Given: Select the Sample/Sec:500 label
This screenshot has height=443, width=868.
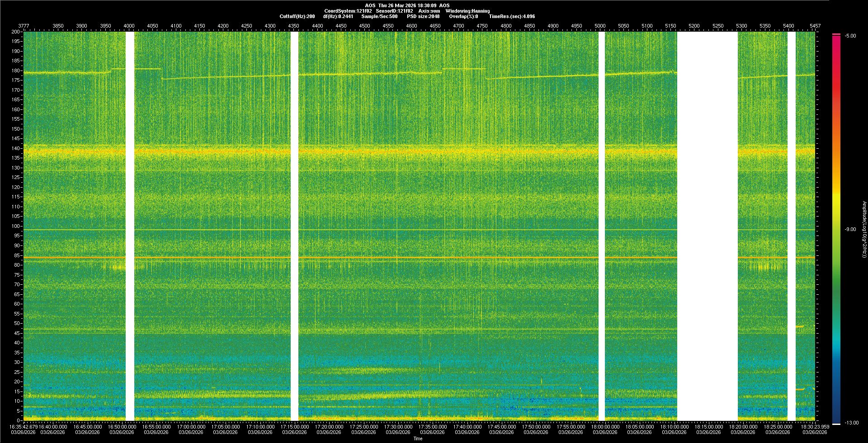Looking at the screenshot, I should click(x=379, y=16).
